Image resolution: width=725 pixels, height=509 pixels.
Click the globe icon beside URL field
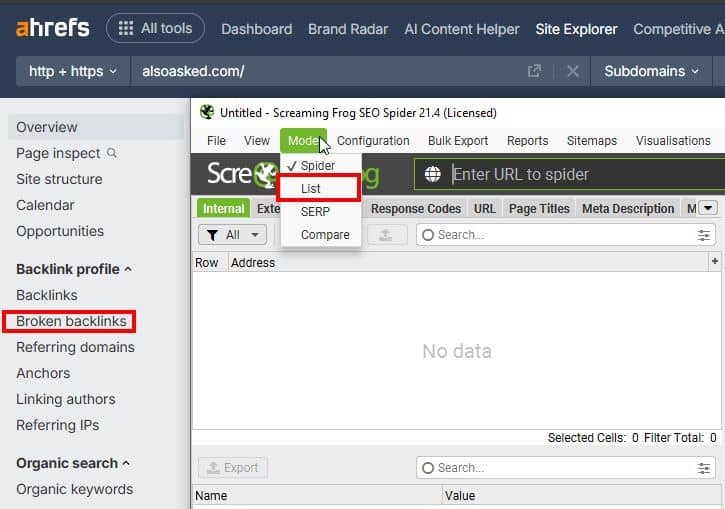433,174
